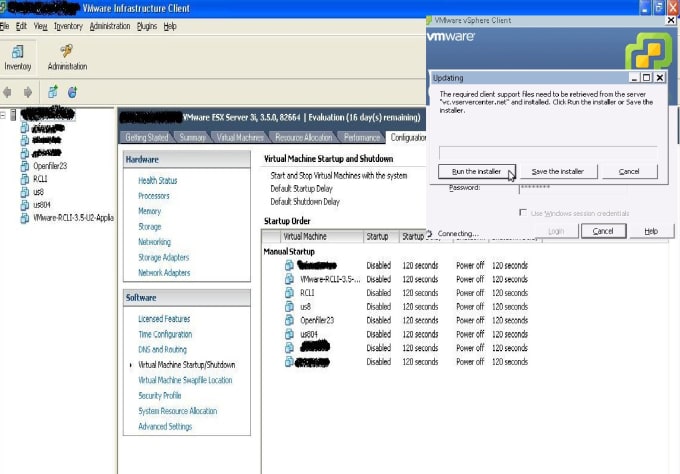Image resolution: width=680 pixels, height=474 pixels.
Task: Click VM icon in us804 startup row
Action: click(x=289, y=334)
